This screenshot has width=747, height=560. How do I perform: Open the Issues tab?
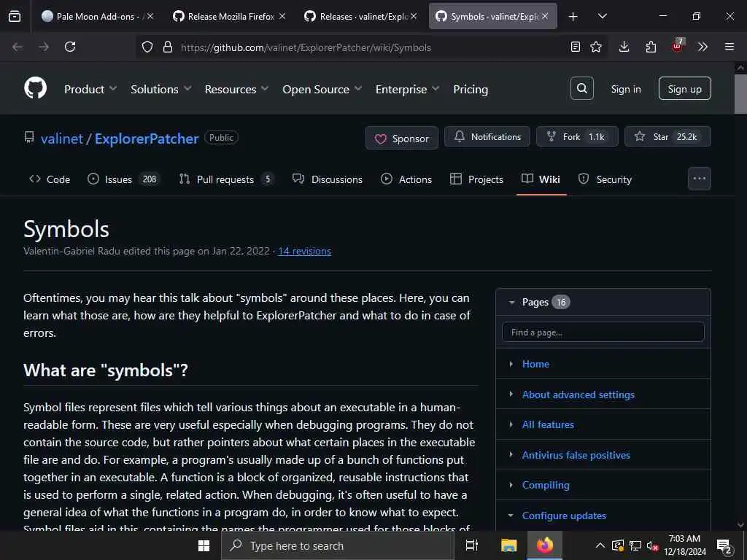[124, 179]
